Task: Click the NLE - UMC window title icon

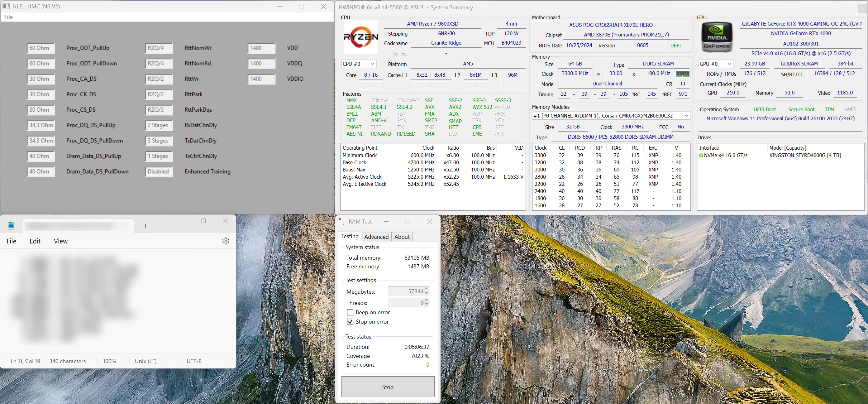Action: coord(6,7)
